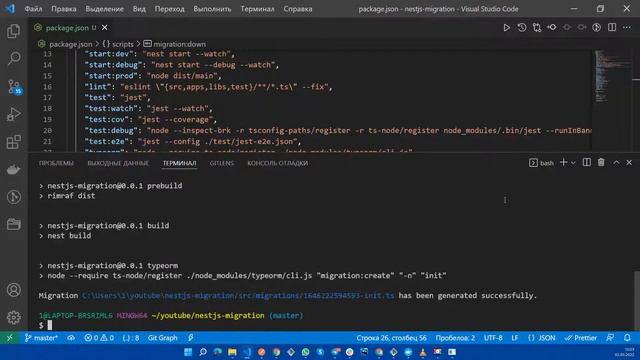Open editor More Actions ellipsis

tap(627, 27)
